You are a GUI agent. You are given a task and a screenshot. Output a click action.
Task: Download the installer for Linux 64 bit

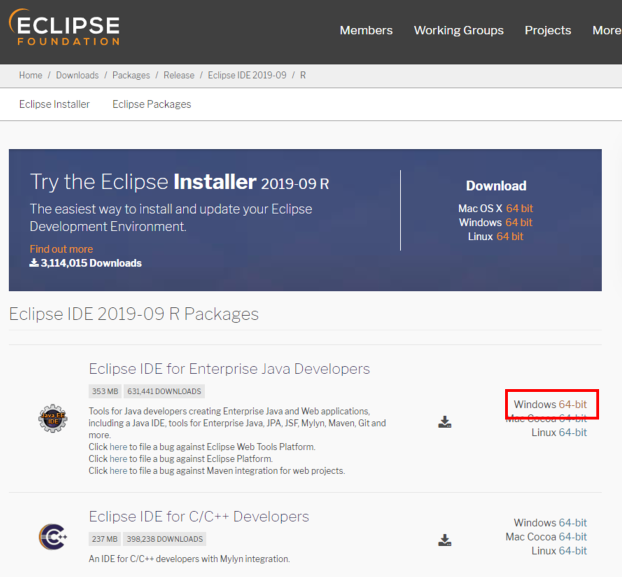click(x=510, y=237)
